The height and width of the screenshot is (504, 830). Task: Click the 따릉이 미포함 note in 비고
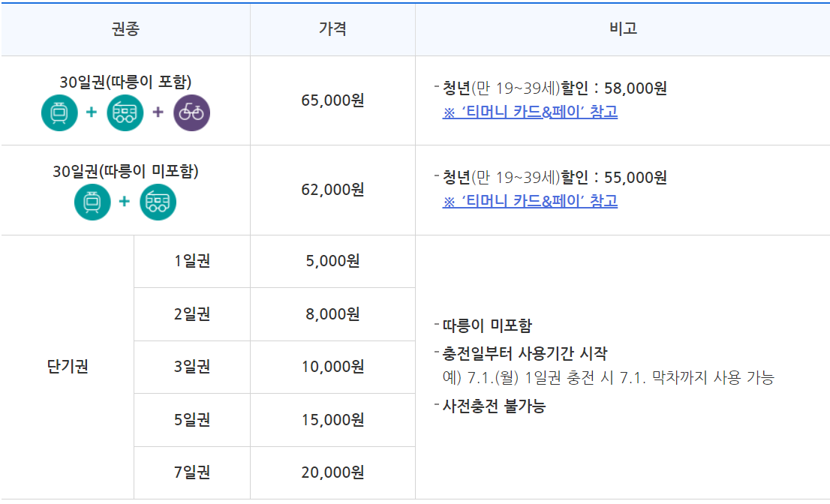click(x=487, y=325)
